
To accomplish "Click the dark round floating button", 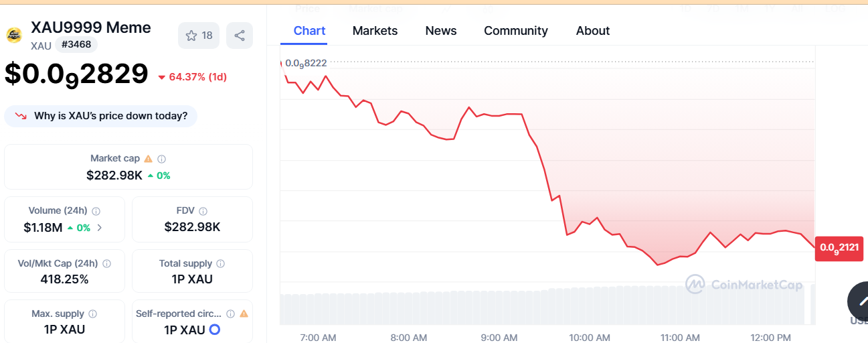I will (x=859, y=301).
